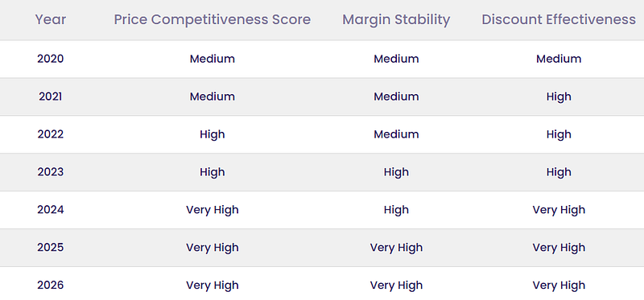Click the 2024 year cell

click(50, 210)
